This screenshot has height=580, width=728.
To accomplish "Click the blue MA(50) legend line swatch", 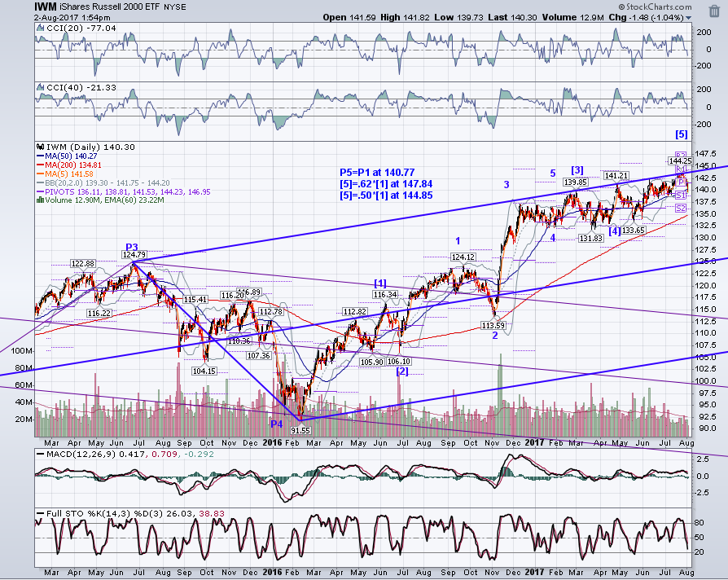I will [41, 156].
